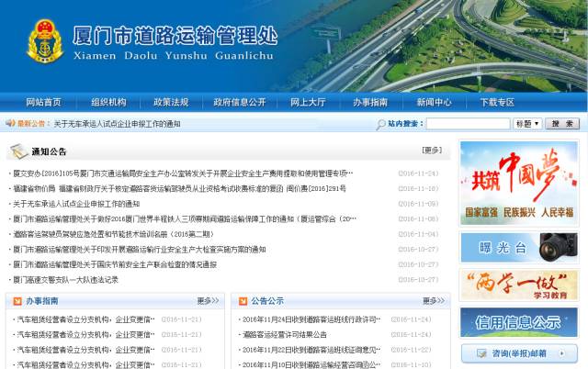Click the 公告公示 panel heading text
588x369 pixels.
pos(267,301)
